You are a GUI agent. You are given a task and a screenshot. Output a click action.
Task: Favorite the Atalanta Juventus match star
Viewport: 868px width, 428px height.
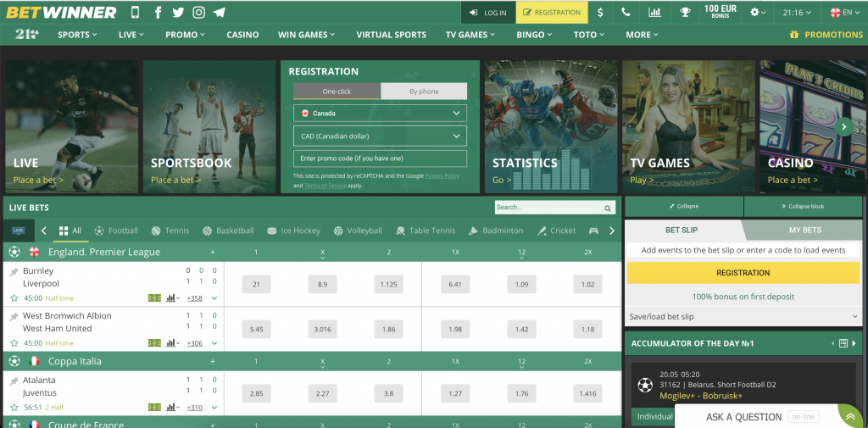click(x=14, y=407)
